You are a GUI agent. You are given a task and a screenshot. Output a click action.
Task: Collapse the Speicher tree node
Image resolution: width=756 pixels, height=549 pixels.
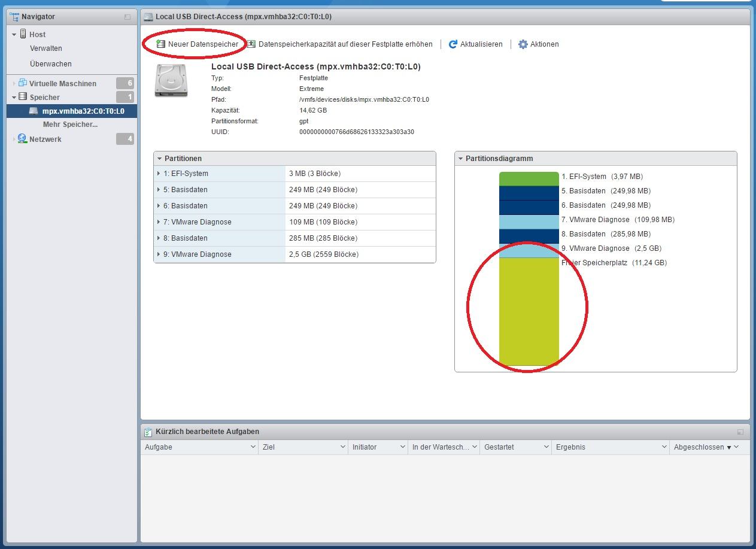click(x=14, y=97)
